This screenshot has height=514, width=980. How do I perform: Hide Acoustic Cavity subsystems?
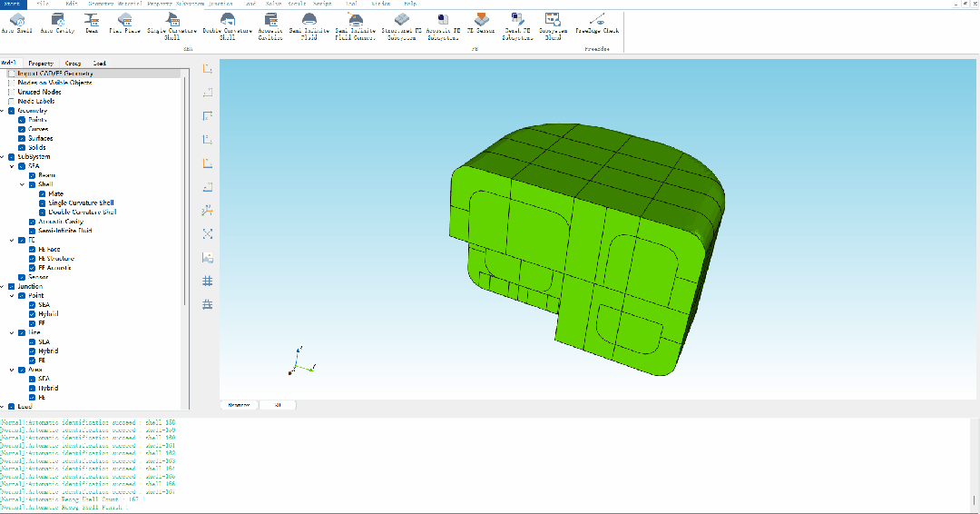click(32, 222)
